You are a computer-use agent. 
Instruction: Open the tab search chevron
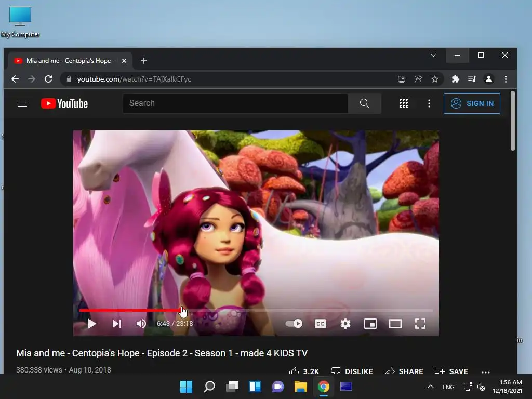coord(433,55)
